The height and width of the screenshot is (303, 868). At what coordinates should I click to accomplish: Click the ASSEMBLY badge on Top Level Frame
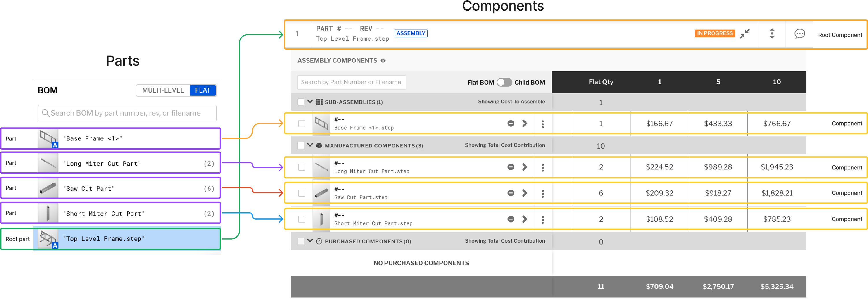pos(411,33)
